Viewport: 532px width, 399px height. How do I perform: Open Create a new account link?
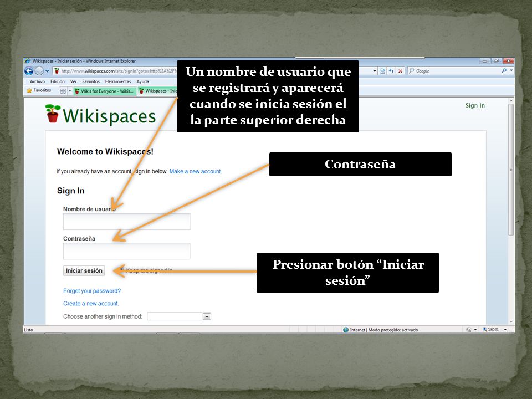91,303
